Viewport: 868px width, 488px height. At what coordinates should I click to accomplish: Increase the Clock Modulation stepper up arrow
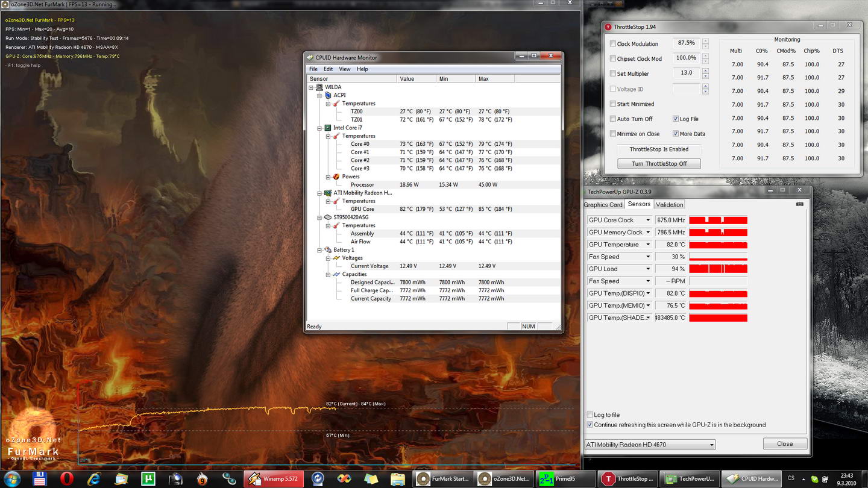pos(705,41)
